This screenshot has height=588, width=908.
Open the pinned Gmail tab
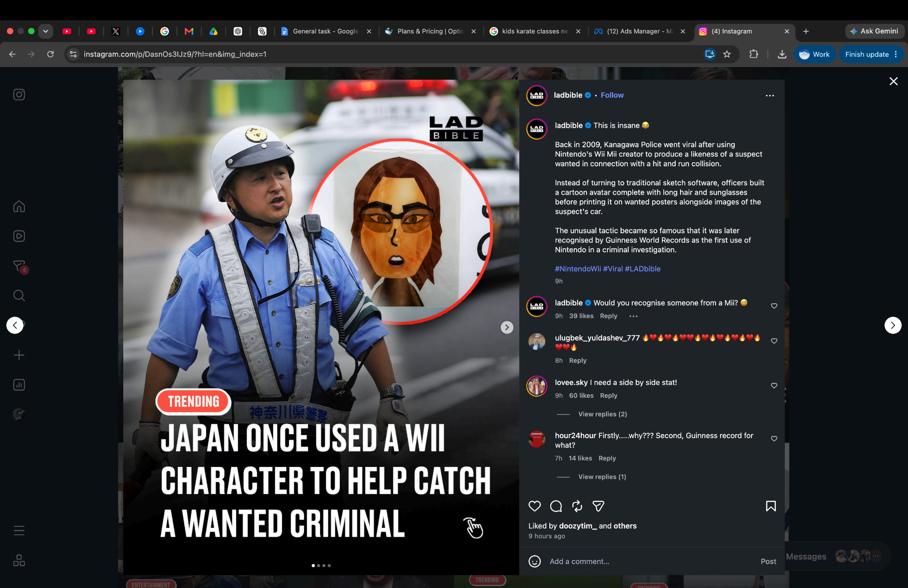[189, 31]
